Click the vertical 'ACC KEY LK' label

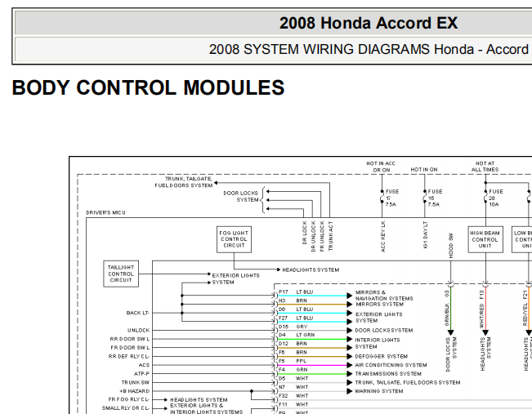pos(383,237)
